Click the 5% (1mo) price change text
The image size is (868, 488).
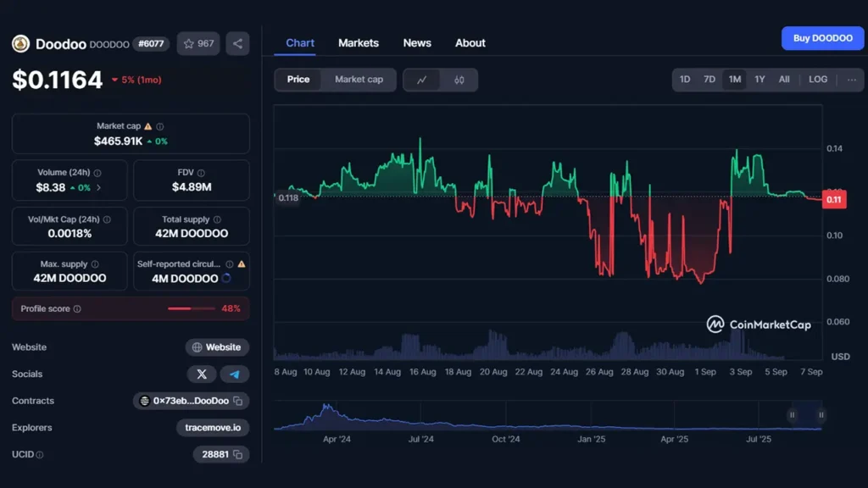pyautogui.click(x=142, y=80)
